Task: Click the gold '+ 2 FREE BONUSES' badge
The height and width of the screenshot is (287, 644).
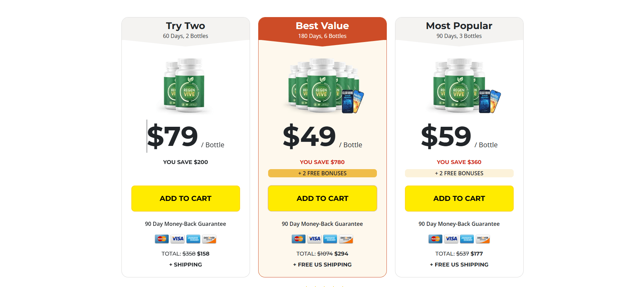Action: (x=322, y=173)
